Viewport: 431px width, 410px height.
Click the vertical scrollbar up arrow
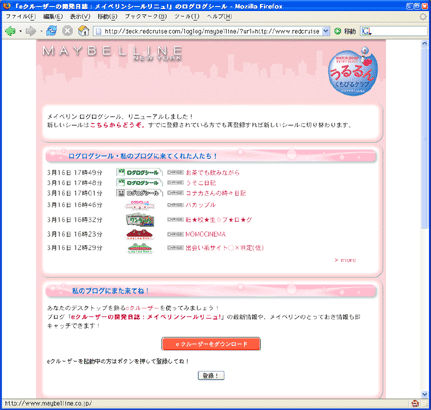pyautogui.click(x=424, y=43)
